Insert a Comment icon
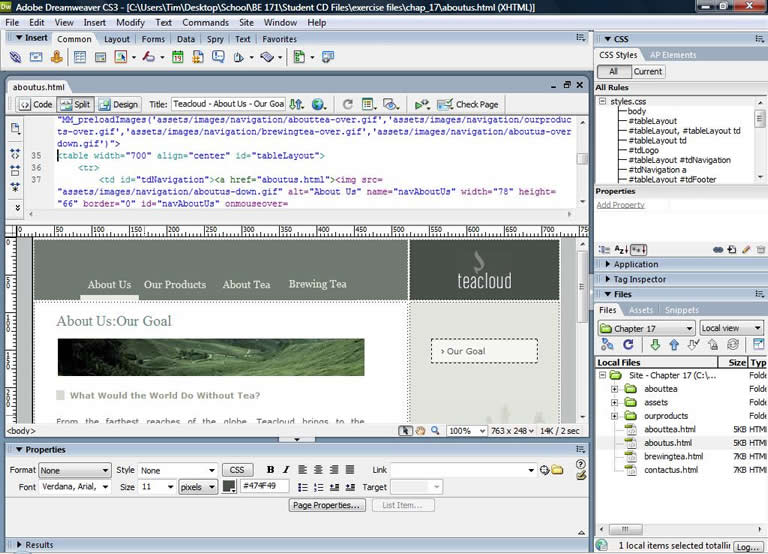 [x=218, y=57]
